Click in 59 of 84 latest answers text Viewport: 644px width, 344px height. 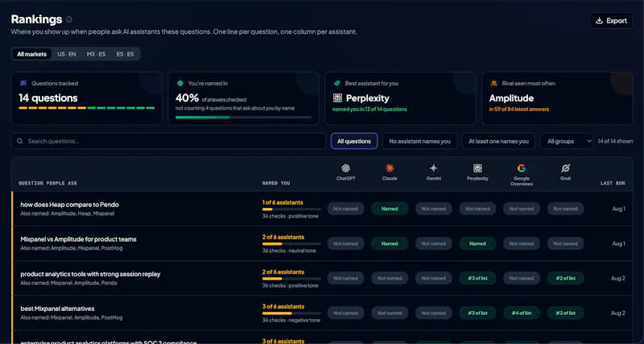pos(519,110)
